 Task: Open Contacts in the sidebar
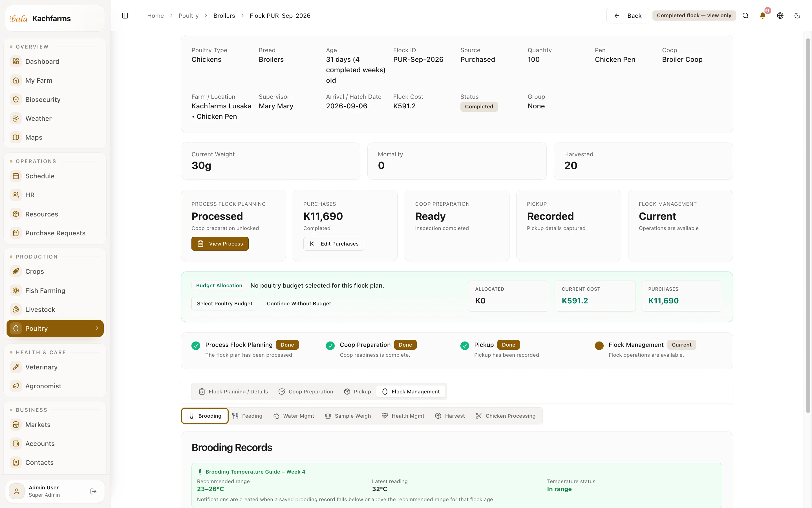[x=55, y=463]
